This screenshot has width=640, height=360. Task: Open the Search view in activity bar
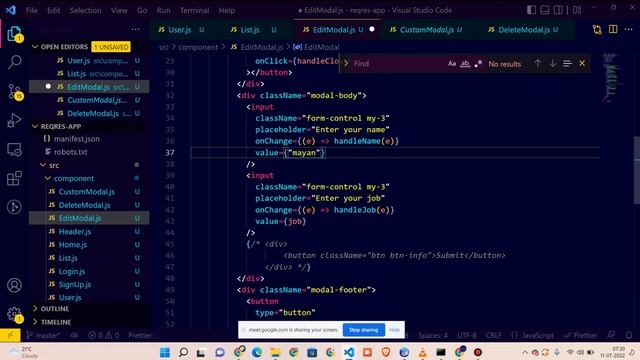pos(14,62)
